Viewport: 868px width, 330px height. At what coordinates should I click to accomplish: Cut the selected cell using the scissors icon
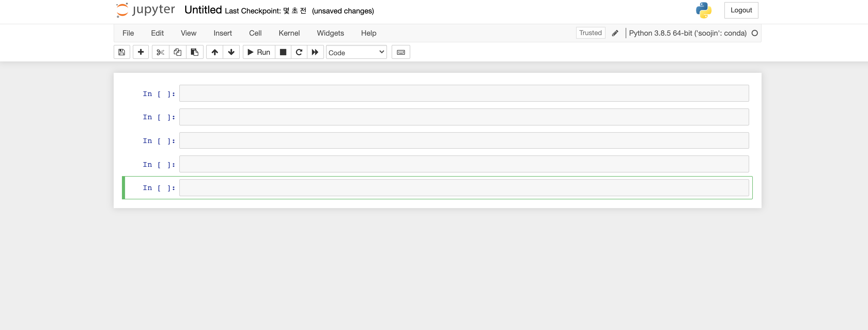coord(160,52)
